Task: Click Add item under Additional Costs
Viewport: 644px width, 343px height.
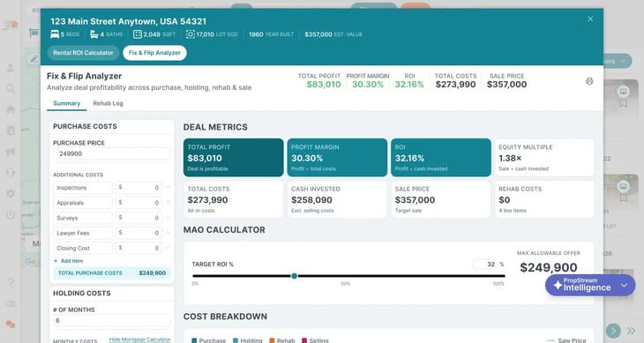Action: 68,261
